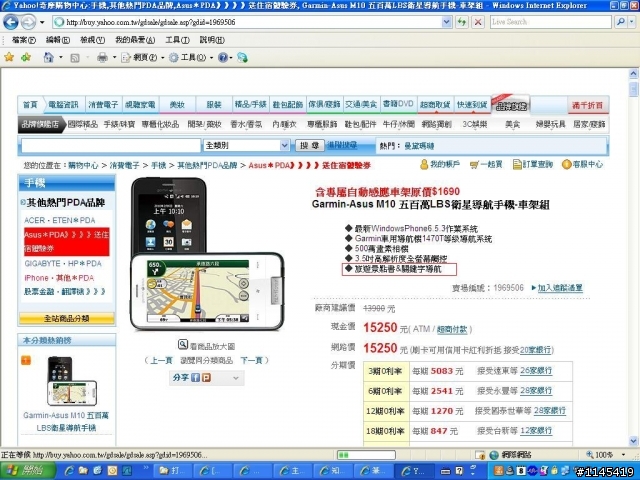The width and height of the screenshot is (640, 480).
Task: Stop loading with the red X icon
Action: pos(478,22)
